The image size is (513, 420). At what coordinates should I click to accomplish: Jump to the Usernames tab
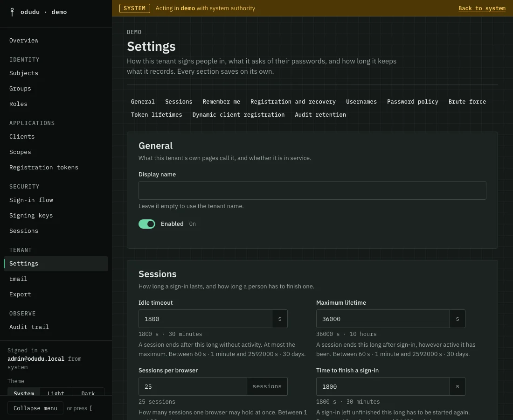(361, 101)
